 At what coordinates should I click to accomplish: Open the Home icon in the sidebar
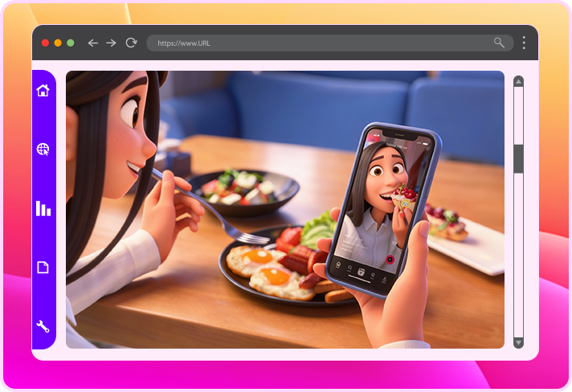43,90
